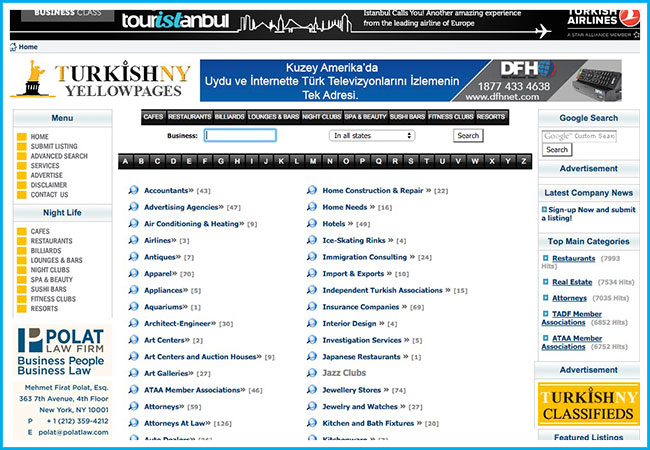
Task: Click search icon beside Art Galleries
Action: pos(133,373)
